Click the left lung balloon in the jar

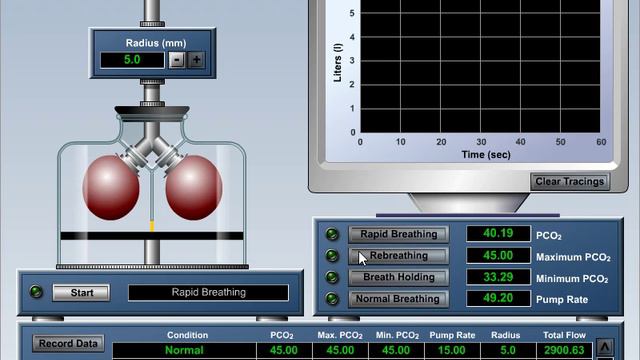(x=111, y=187)
